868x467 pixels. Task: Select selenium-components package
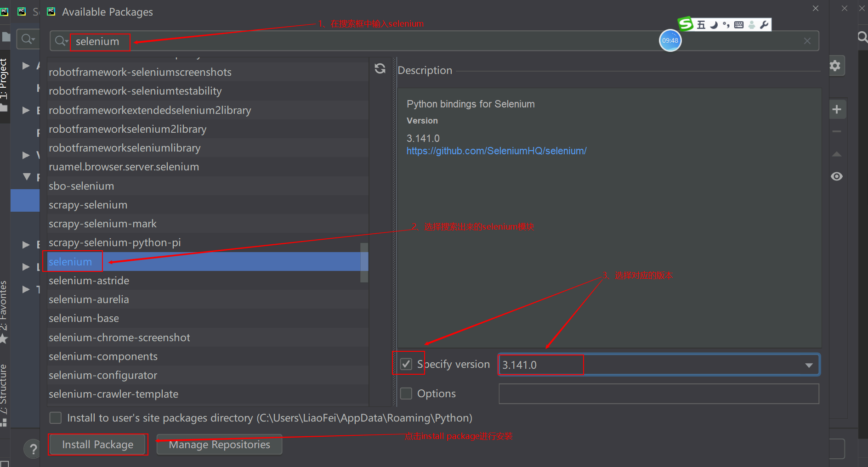coord(208,356)
